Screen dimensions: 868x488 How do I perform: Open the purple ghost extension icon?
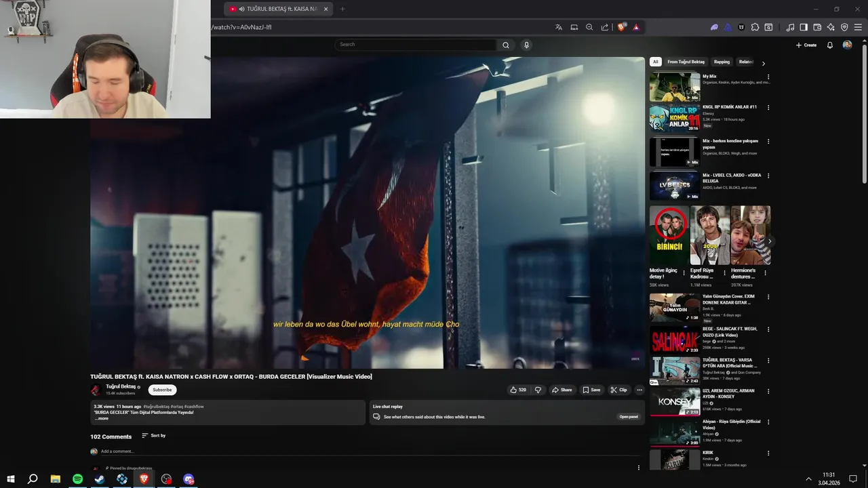pyautogui.click(x=714, y=28)
